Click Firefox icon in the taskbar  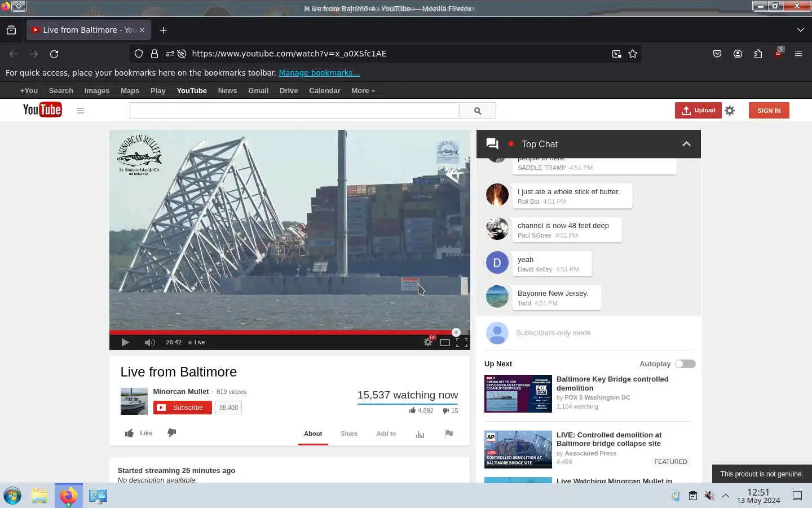click(x=69, y=496)
